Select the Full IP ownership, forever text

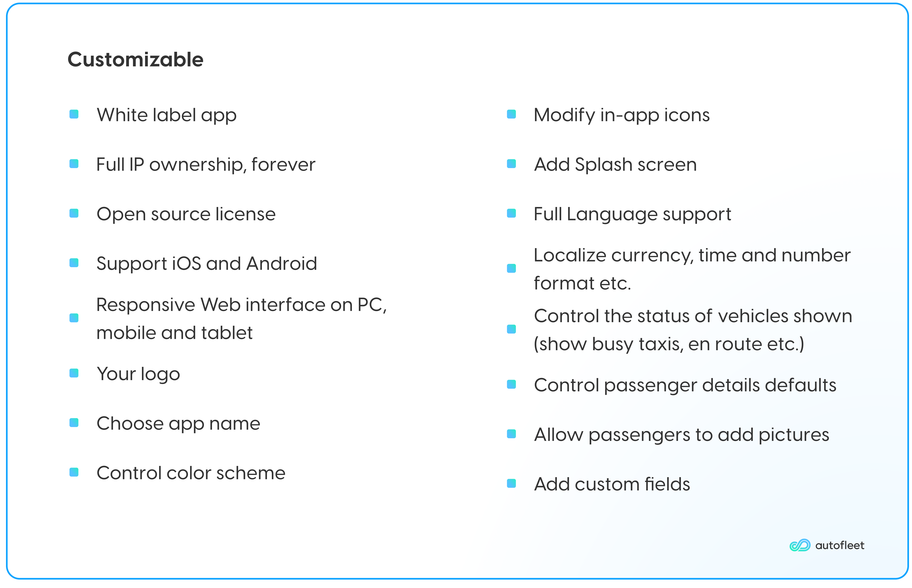(x=206, y=165)
